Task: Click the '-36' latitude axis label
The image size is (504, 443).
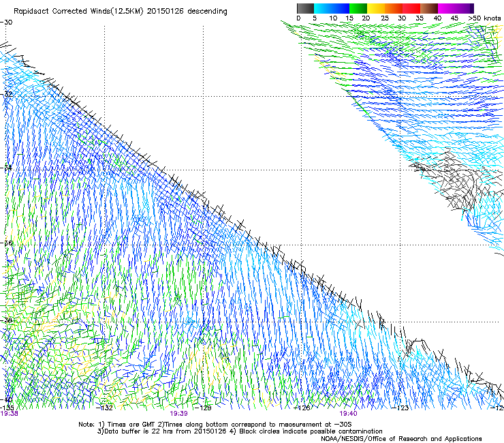Action: point(6,243)
